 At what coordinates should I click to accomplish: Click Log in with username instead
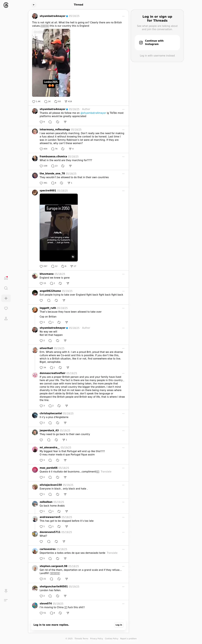(157, 56)
